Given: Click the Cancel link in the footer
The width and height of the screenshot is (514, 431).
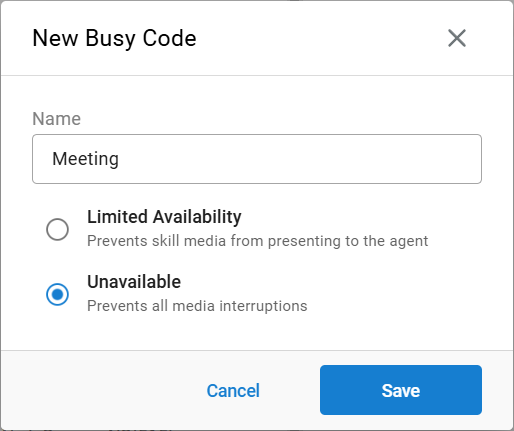Looking at the screenshot, I should point(233,390).
